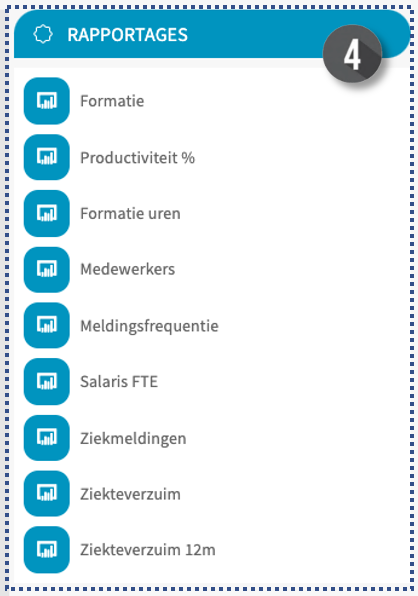
Task: Open the Meldingsfrequentie report link
Action: coord(149,326)
